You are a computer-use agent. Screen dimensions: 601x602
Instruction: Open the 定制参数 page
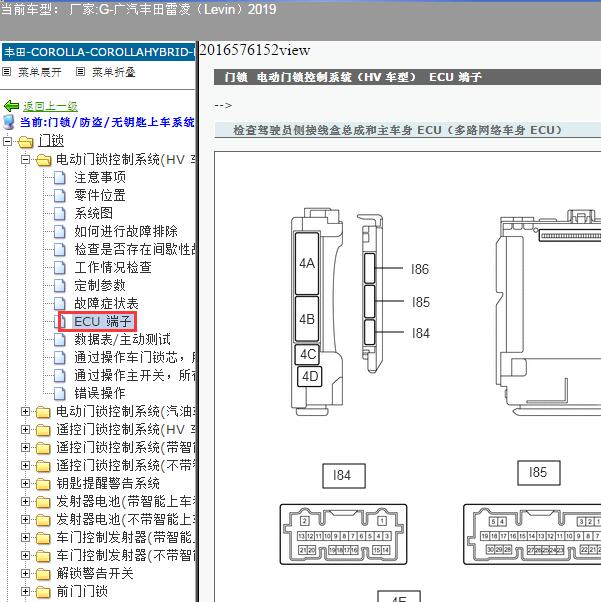pyautogui.click(x=100, y=286)
